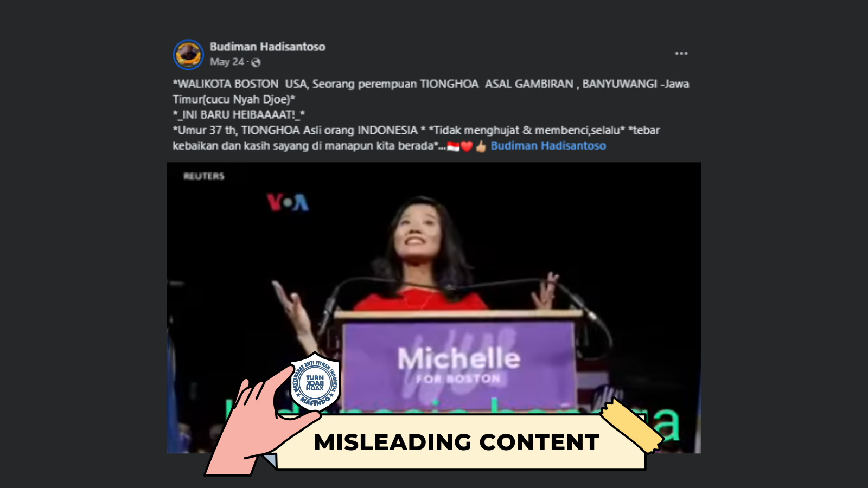The height and width of the screenshot is (488, 868).
Task: Click the Michelle for Boston podium sign
Action: pos(459,363)
